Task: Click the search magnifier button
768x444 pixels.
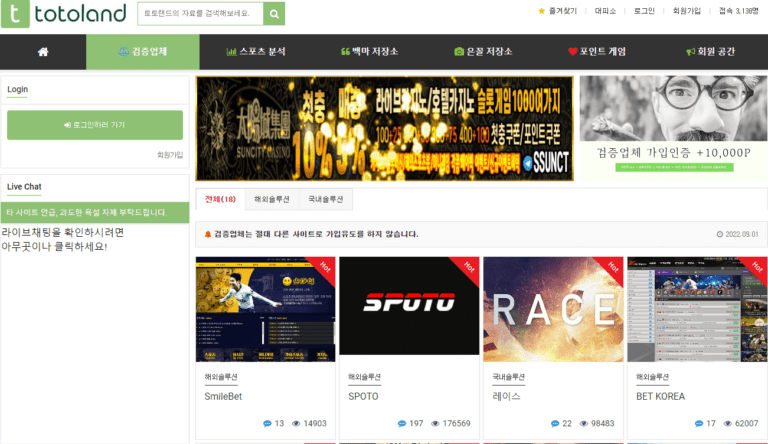Action: [x=274, y=14]
